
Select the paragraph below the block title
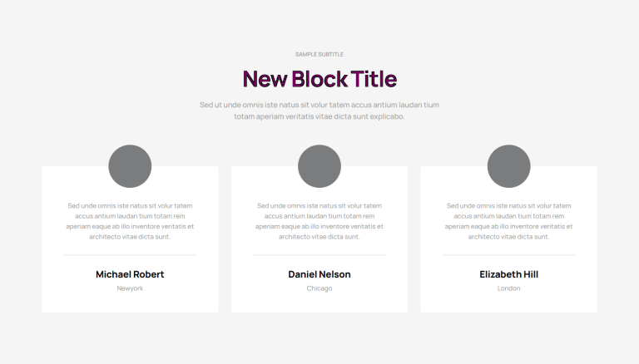coord(319,111)
